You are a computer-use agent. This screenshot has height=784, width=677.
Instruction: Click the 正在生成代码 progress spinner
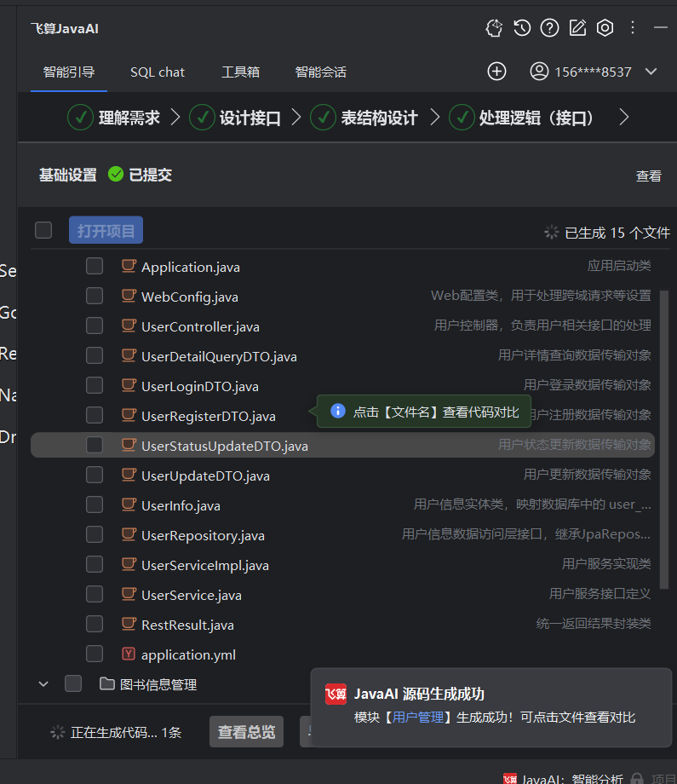[58, 732]
